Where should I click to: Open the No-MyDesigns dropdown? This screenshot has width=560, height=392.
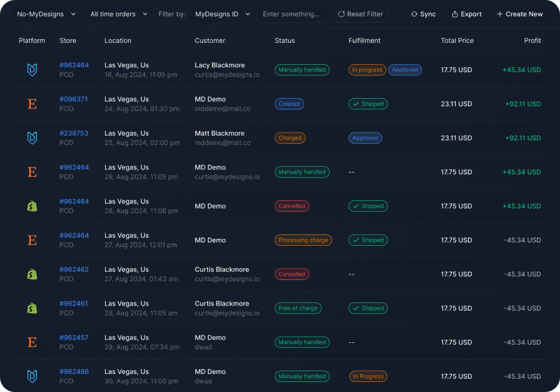tap(47, 14)
